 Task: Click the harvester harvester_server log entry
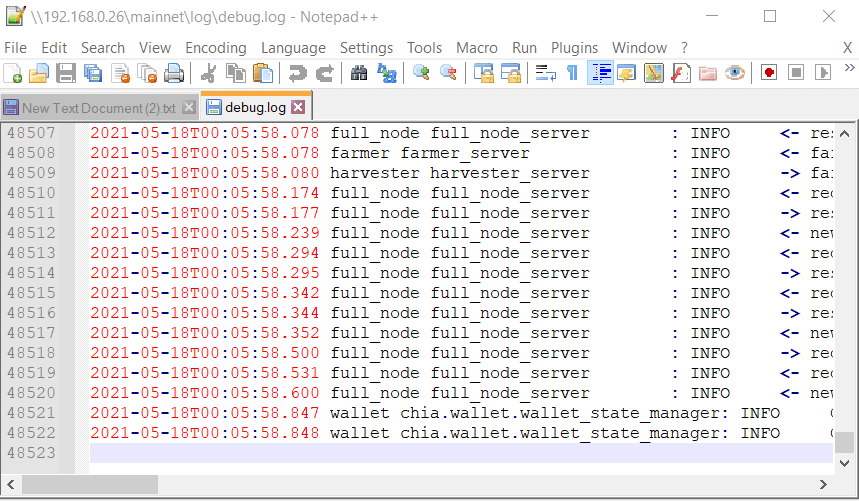coord(460,173)
